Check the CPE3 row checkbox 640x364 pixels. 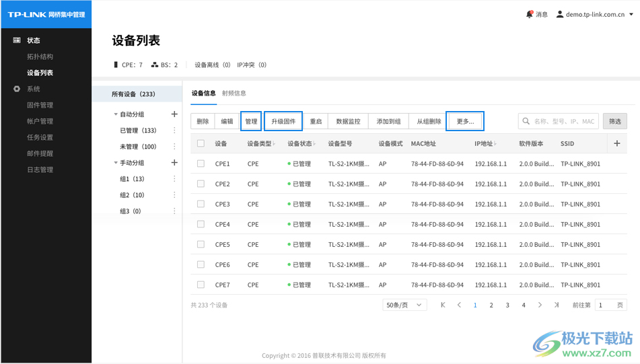coord(201,204)
